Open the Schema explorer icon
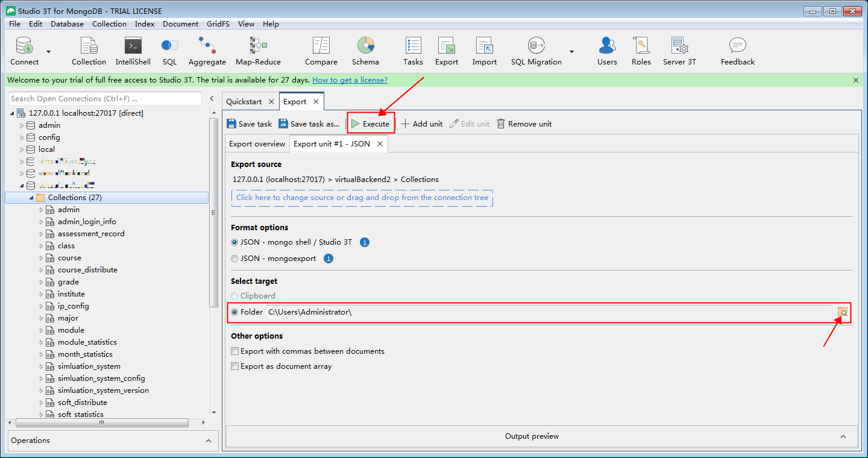This screenshot has height=458, width=868. (365, 51)
